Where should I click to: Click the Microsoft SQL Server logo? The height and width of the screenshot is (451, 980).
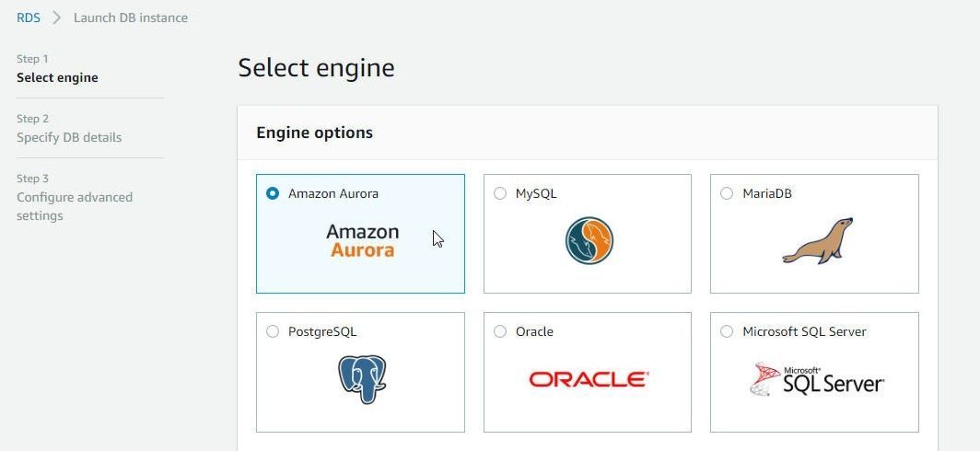coord(817,379)
